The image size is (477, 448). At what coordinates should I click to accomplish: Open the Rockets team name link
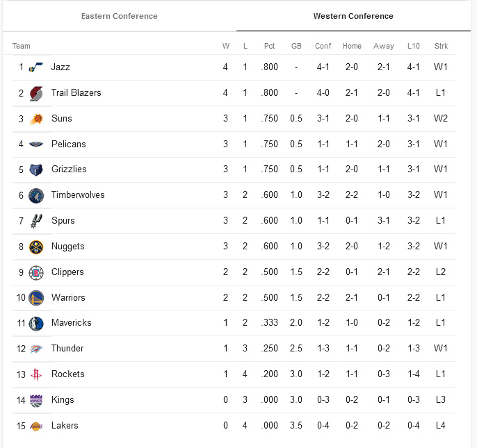(67, 374)
